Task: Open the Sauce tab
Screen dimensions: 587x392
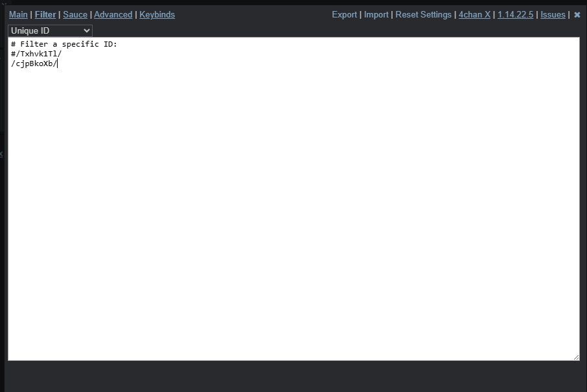Action: tap(75, 15)
